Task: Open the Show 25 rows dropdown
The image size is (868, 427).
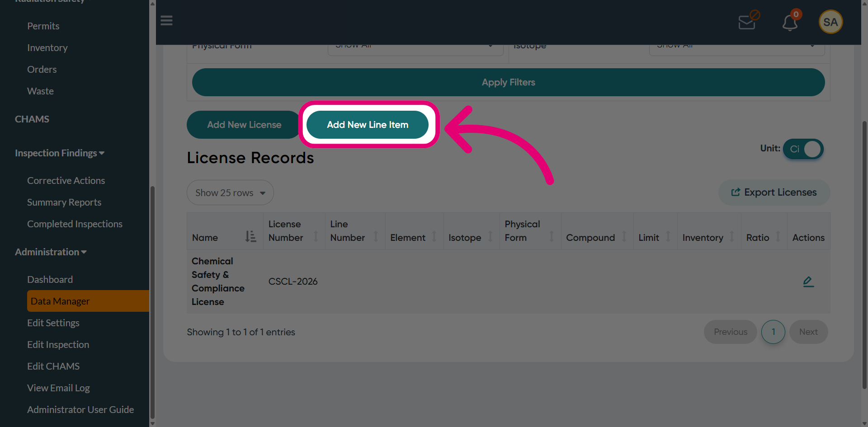Action: (230, 192)
